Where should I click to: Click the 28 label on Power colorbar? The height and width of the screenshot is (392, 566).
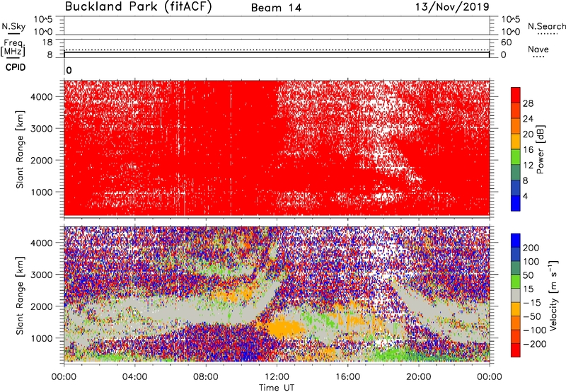click(x=528, y=103)
